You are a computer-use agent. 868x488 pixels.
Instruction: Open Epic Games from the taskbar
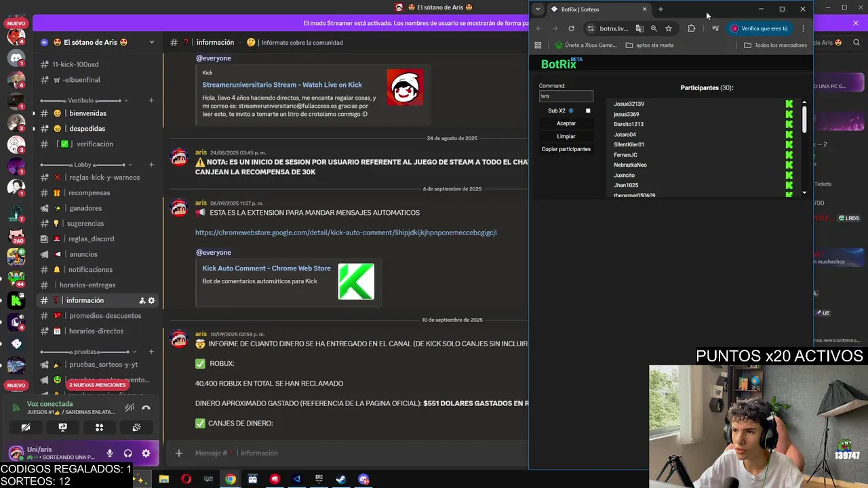tap(319, 479)
